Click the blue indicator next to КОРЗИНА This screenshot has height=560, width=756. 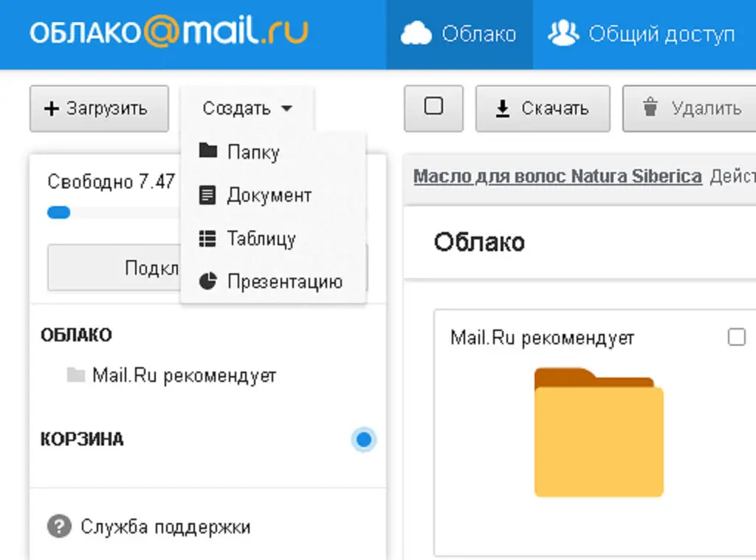click(363, 439)
